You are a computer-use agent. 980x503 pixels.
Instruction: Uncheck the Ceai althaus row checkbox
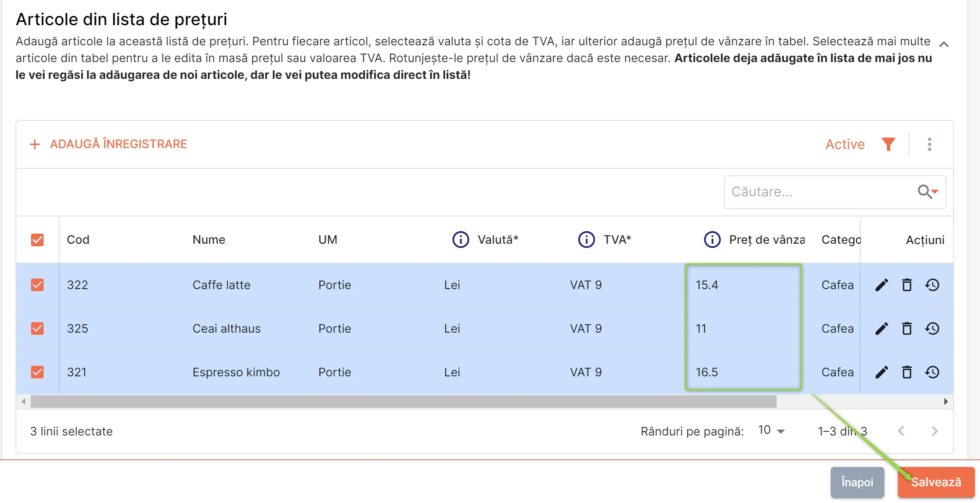click(37, 328)
